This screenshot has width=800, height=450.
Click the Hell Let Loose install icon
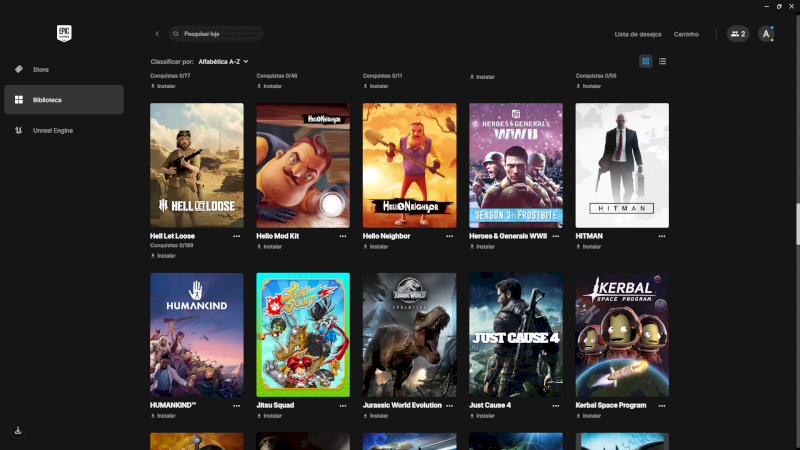[153, 255]
